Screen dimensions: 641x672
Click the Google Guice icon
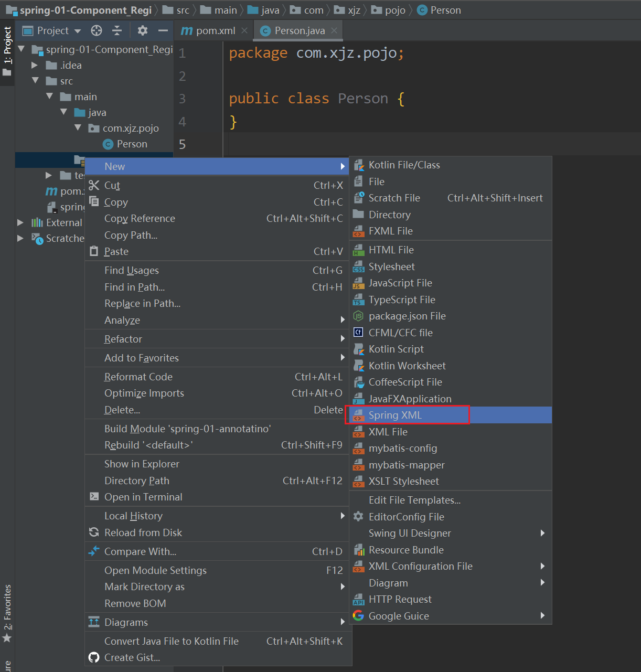[359, 616]
